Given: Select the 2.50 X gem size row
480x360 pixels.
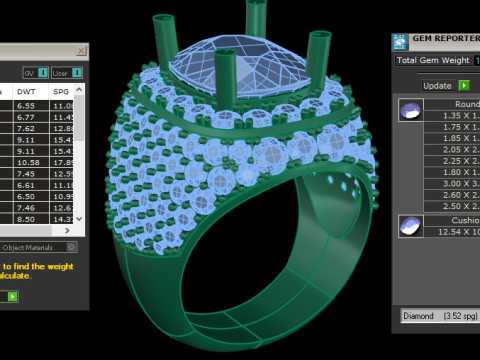Looking at the screenshot, I should click(x=452, y=206).
